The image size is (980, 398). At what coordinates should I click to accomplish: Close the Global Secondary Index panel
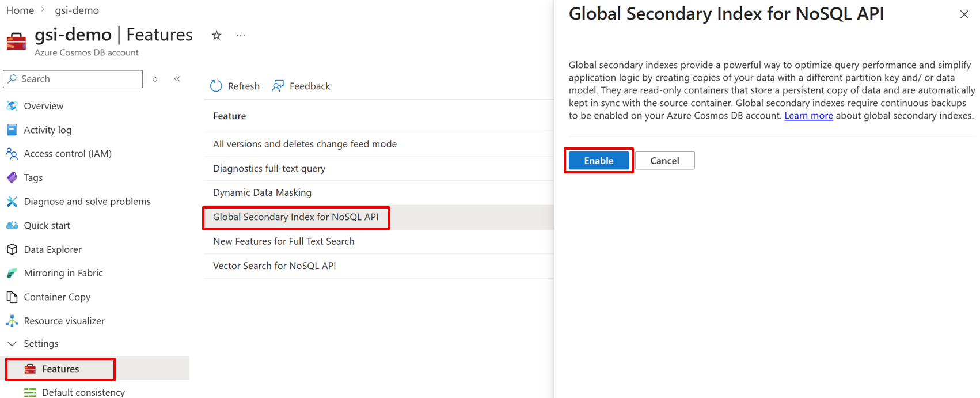coord(964,14)
